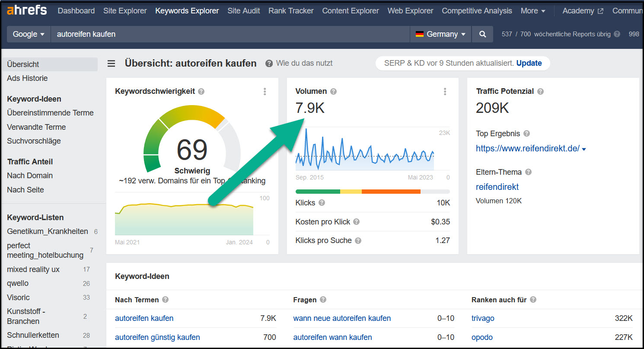Click the search magnifier button
This screenshot has height=349, width=644.
click(483, 34)
